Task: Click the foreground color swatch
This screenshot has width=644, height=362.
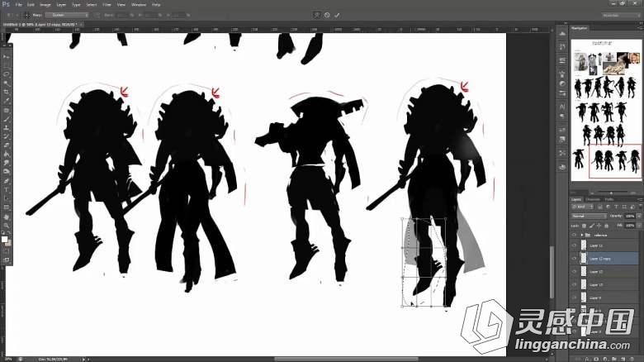Action: [x=4, y=240]
